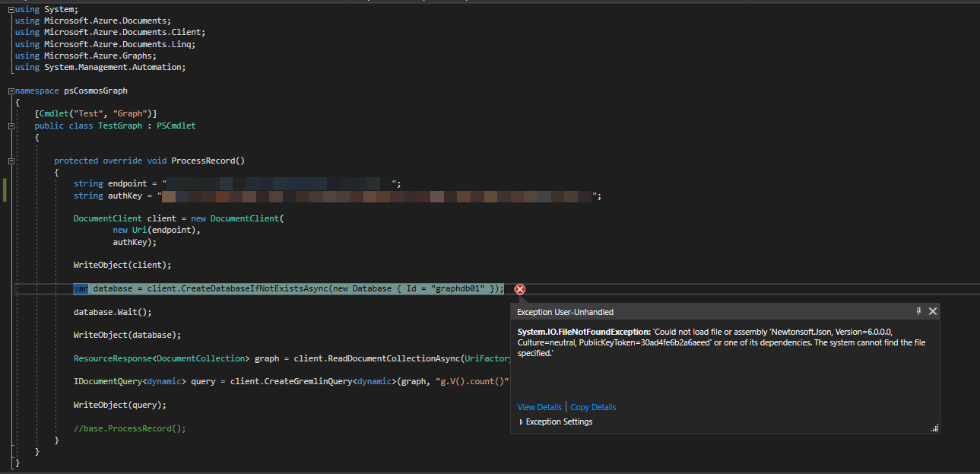This screenshot has width=980, height=474.
Task: Collapse the psCosmosGraph namespace fold
Action: (10, 90)
